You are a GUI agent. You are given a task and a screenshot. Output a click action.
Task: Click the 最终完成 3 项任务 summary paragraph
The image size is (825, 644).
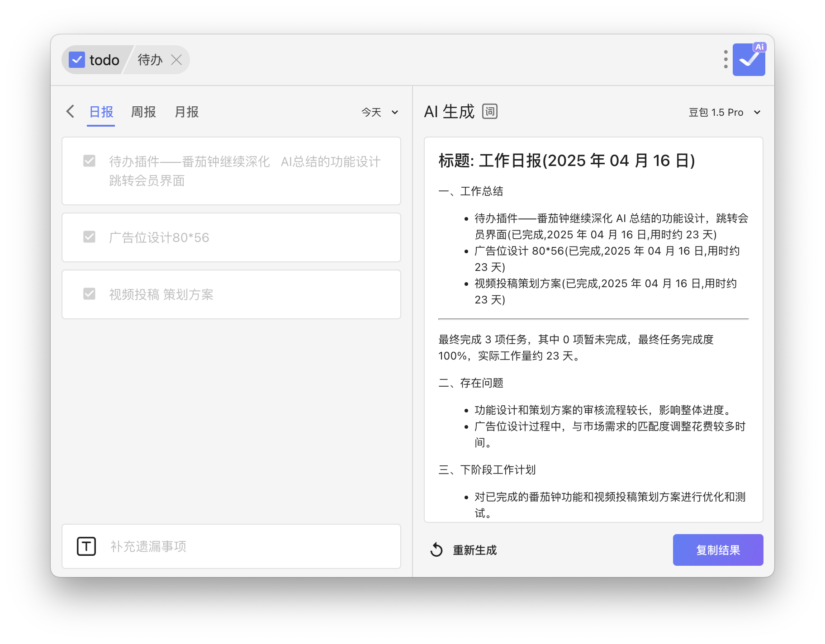pyautogui.click(x=576, y=348)
